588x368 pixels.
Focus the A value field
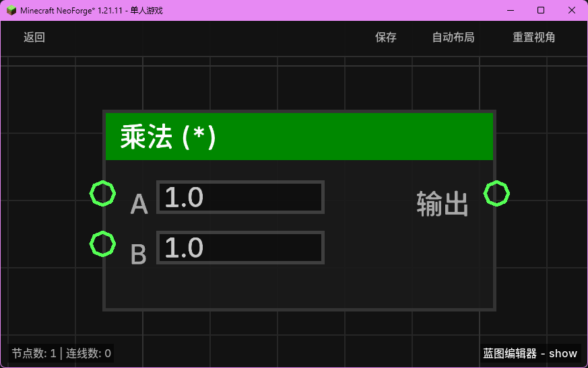coord(240,197)
